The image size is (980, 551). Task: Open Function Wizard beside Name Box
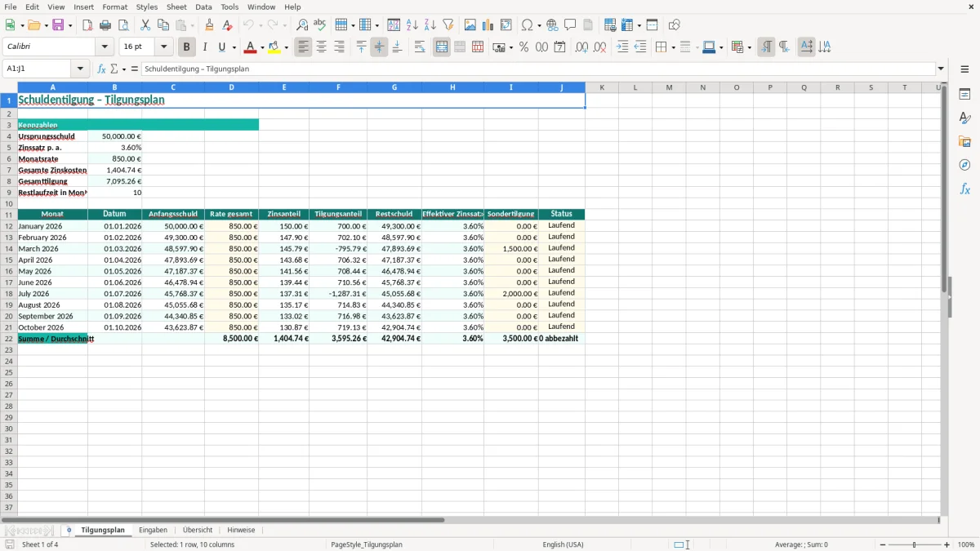(x=102, y=69)
